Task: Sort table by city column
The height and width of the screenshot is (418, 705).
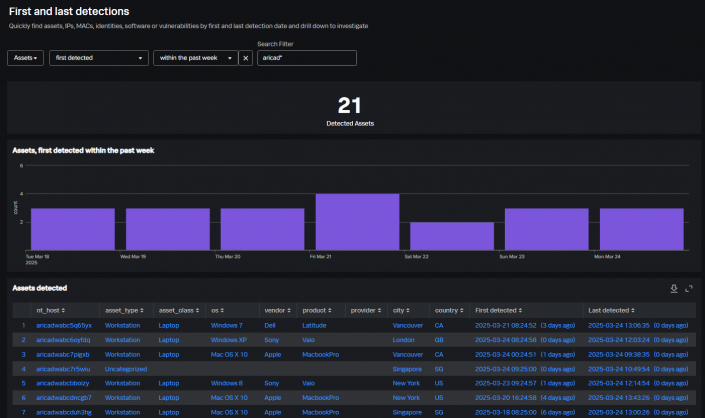Action: [x=401, y=311]
